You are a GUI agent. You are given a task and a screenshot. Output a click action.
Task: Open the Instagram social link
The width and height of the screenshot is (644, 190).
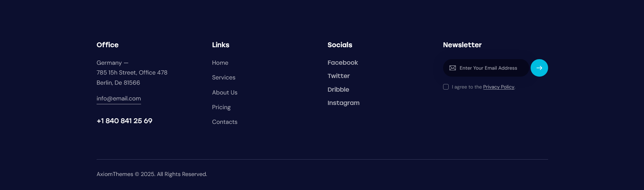343,103
